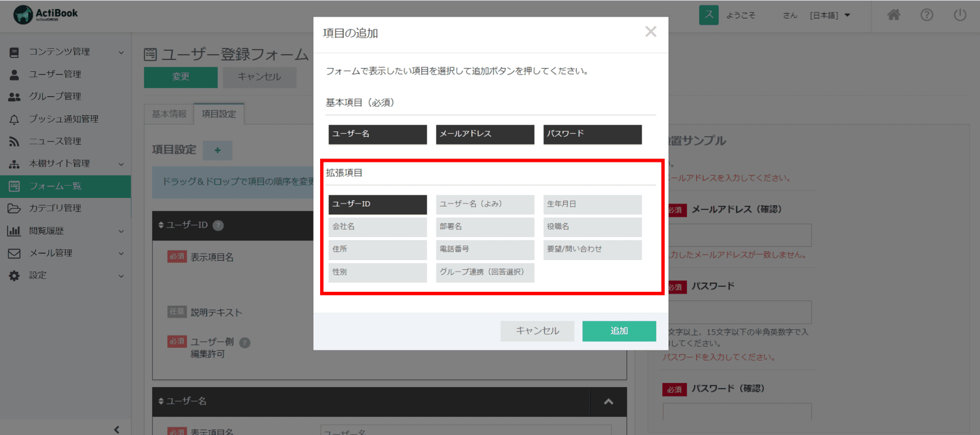
Task: Click the green 変更 button
Action: 181,77
